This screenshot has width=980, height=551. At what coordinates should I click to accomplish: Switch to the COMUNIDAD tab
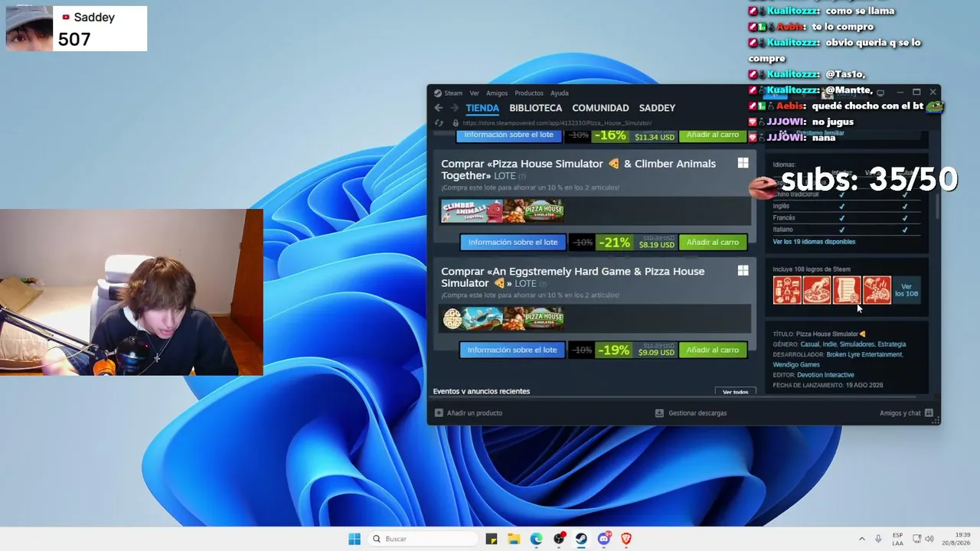click(600, 108)
